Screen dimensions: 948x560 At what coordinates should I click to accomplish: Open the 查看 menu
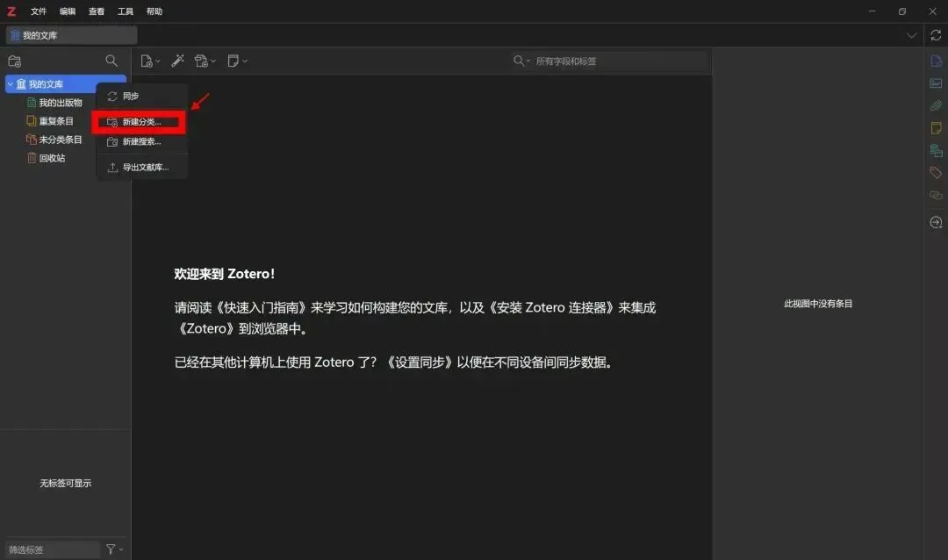click(97, 11)
